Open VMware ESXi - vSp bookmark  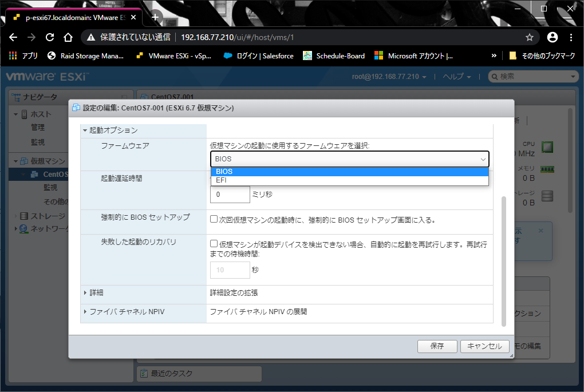click(x=173, y=56)
